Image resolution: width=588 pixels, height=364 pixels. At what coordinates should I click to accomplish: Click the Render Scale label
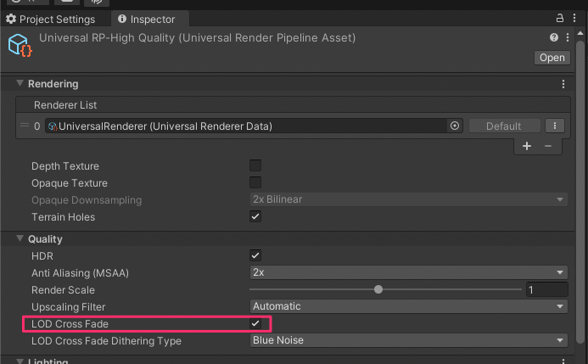(x=63, y=290)
